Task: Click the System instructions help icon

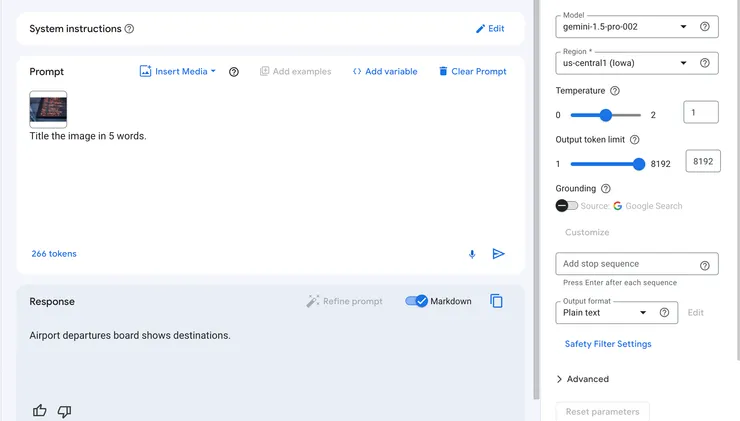Action: tap(129, 29)
